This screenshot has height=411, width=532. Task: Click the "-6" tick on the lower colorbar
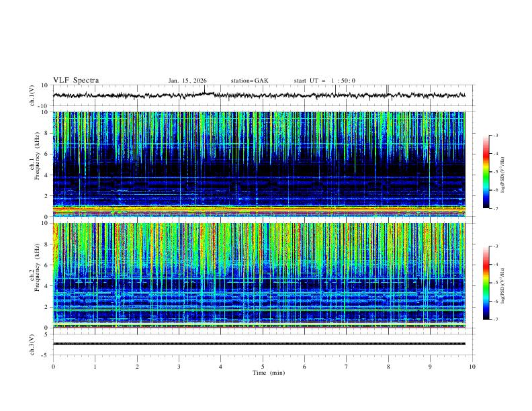tap(495, 301)
